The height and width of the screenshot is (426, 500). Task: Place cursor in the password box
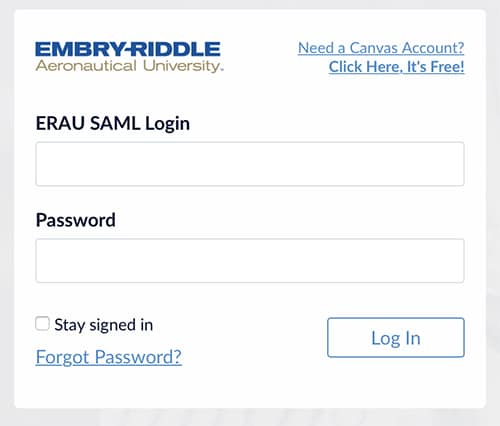pos(250,261)
